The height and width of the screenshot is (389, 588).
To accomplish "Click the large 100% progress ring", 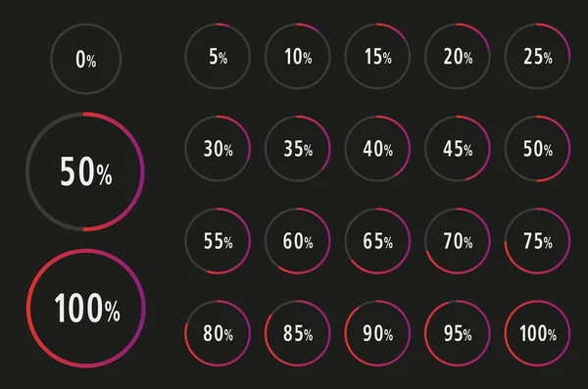I will tap(86, 308).
